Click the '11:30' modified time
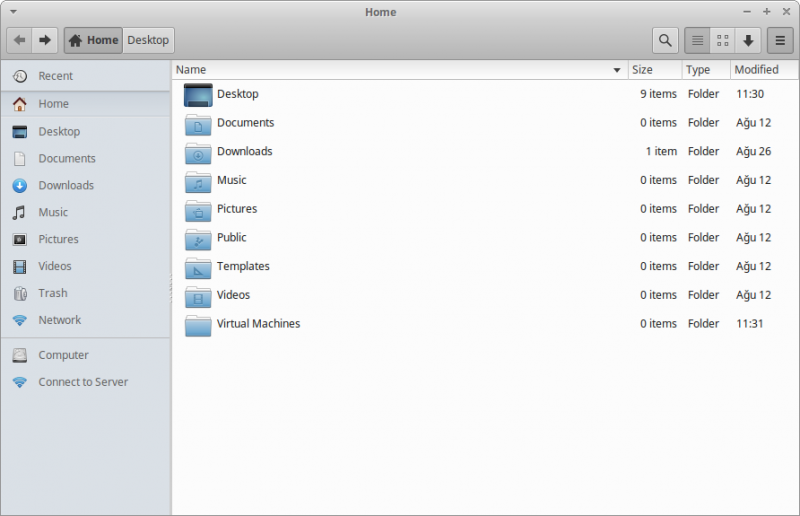The height and width of the screenshot is (516, 800). (749, 94)
